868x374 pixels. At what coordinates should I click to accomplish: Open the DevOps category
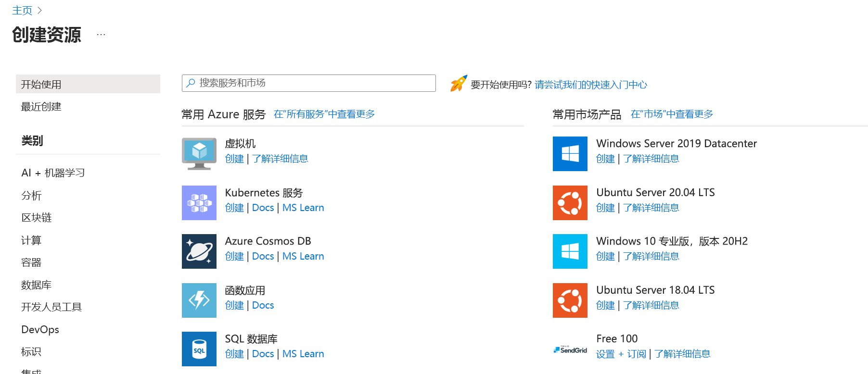point(40,329)
